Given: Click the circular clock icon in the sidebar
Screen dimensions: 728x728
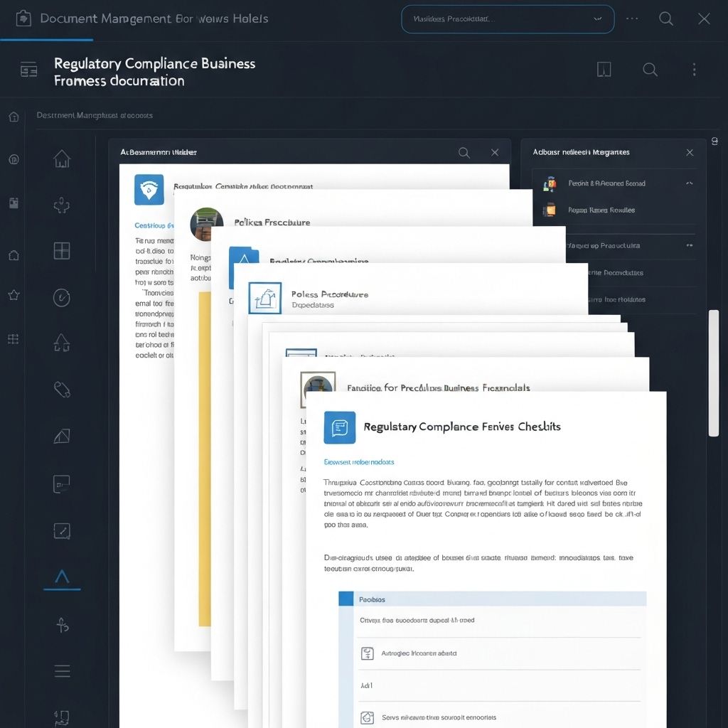Looking at the screenshot, I should tap(62, 297).
